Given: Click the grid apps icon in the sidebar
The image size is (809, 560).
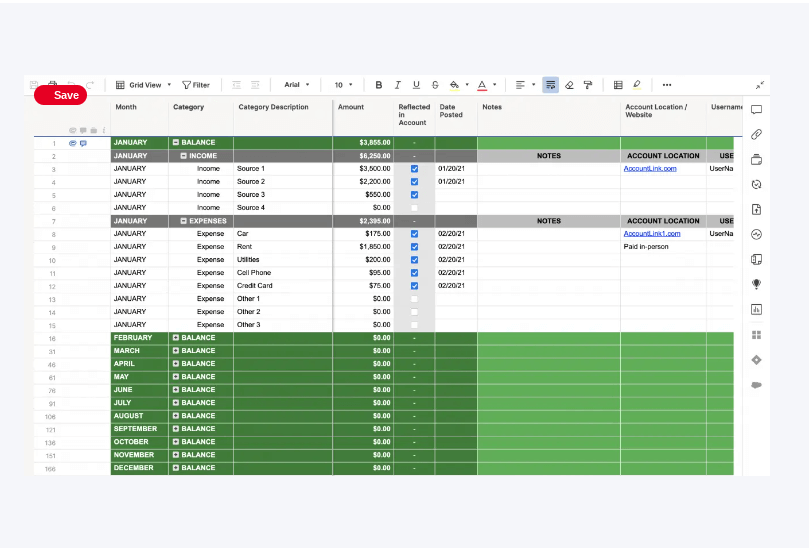Looking at the screenshot, I should tap(756, 335).
